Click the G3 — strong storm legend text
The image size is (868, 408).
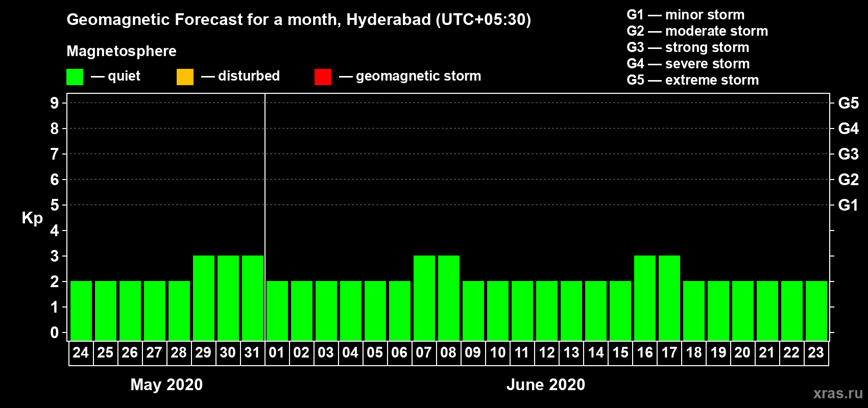click(688, 47)
